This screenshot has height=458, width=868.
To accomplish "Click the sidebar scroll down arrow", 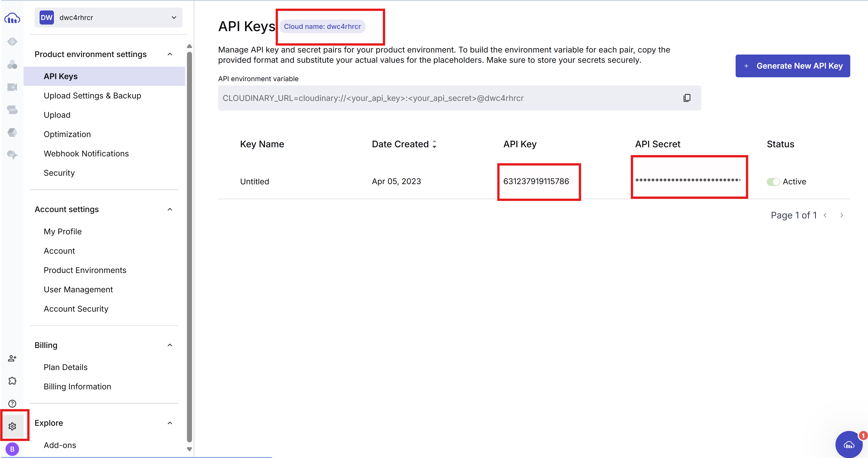I will pos(189,449).
